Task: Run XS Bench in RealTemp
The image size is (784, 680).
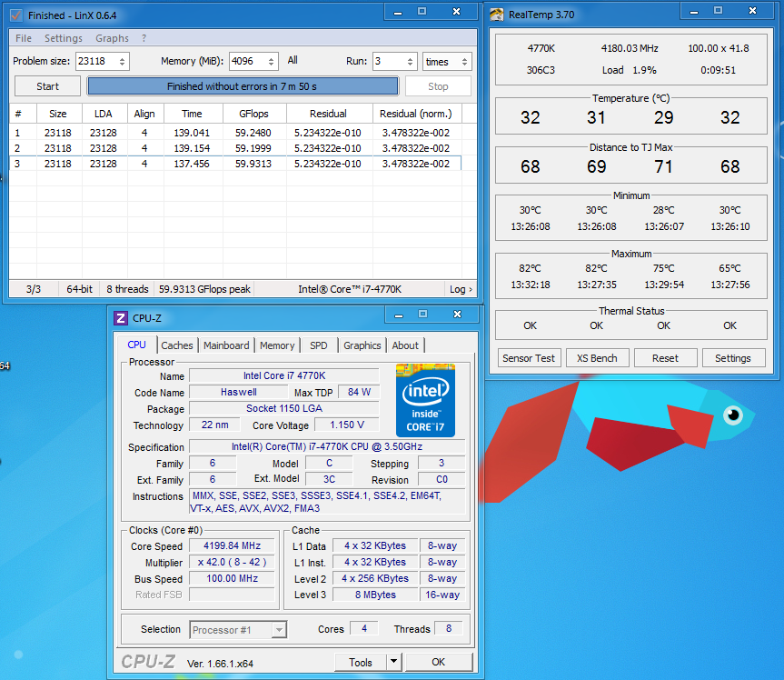Action: point(597,358)
